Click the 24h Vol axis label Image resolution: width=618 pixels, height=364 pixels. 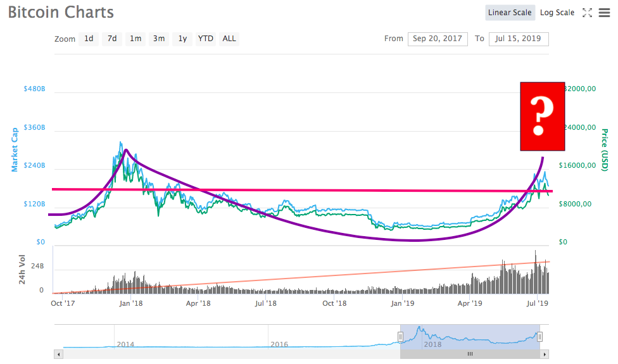click(x=22, y=270)
